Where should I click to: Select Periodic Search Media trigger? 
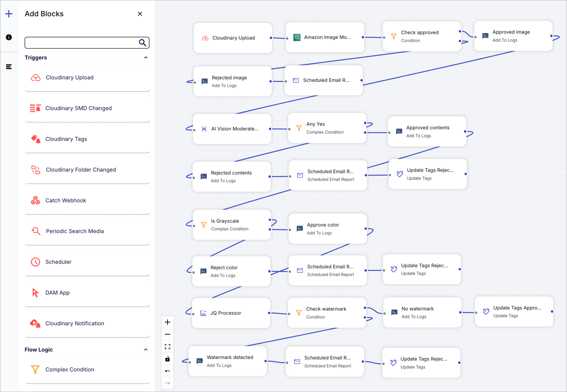pos(87,231)
